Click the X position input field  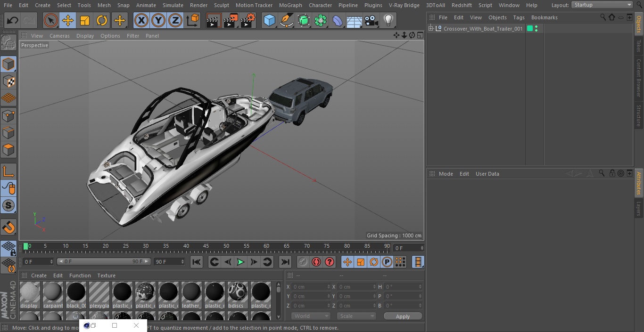click(x=311, y=287)
